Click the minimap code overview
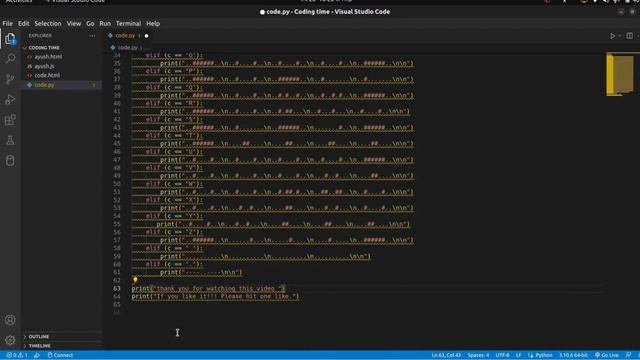 (x=620, y=74)
